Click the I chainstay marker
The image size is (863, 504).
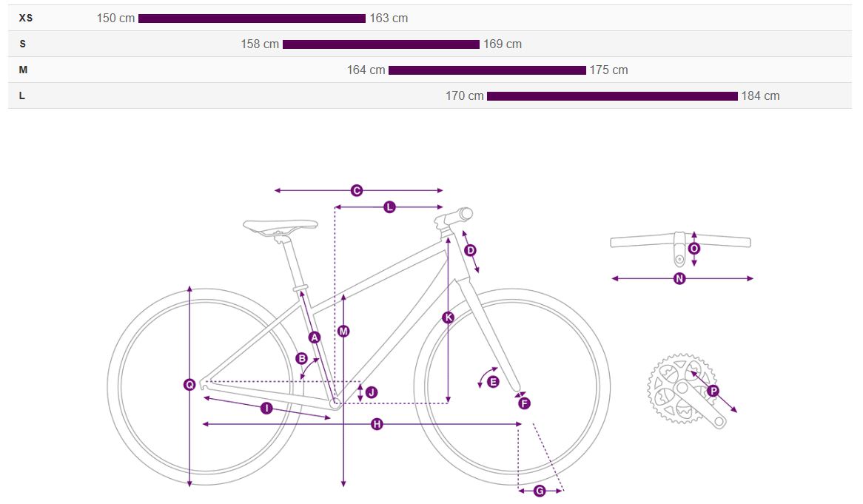[x=266, y=408]
